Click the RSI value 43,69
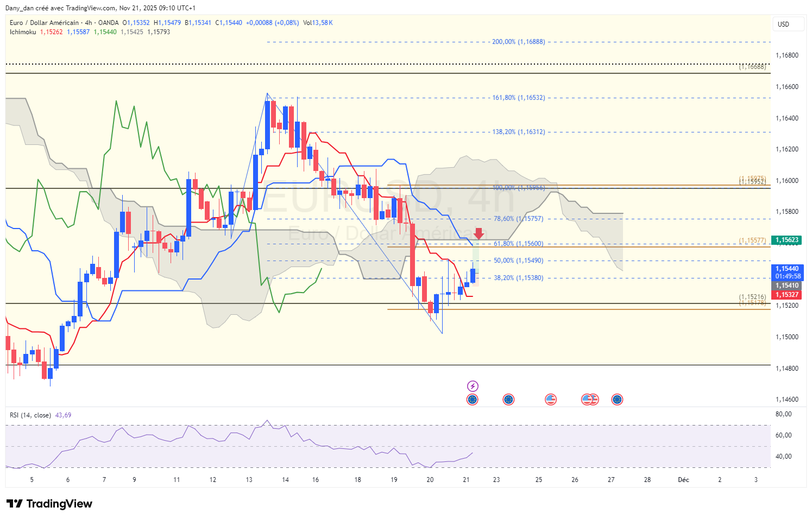The height and width of the screenshot is (520, 812). (x=63, y=415)
